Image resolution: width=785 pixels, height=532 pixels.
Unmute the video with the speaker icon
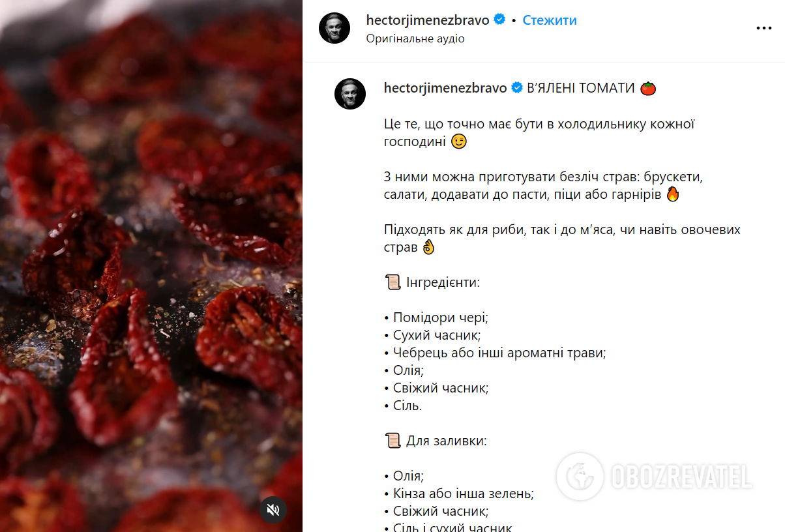point(274,509)
